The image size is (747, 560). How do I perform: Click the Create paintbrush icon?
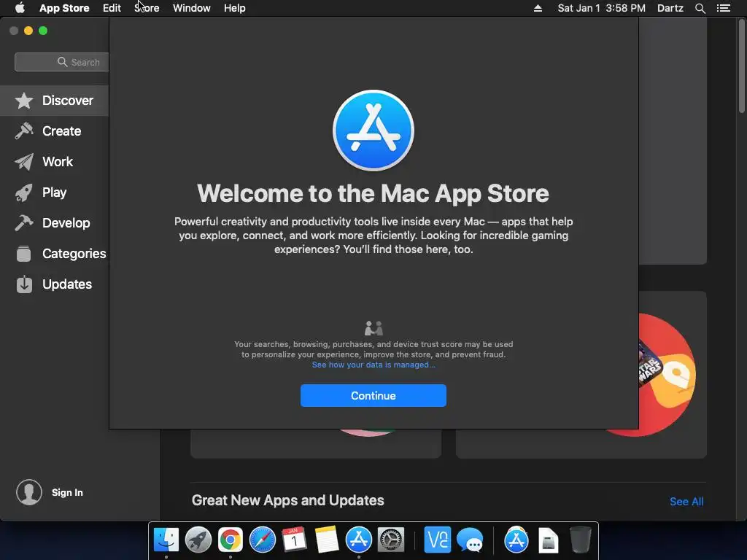click(x=24, y=131)
